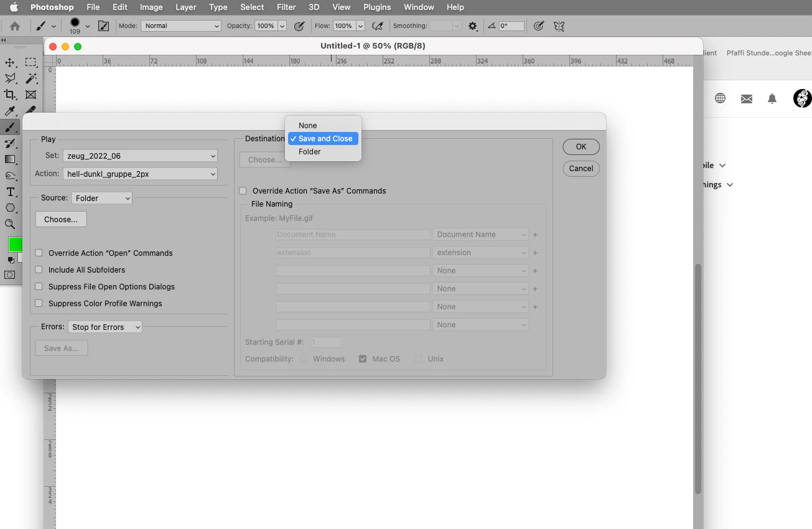Click the default colors reset icon
Image resolution: width=812 pixels, height=529 pixels.
(x=11, y=260)
